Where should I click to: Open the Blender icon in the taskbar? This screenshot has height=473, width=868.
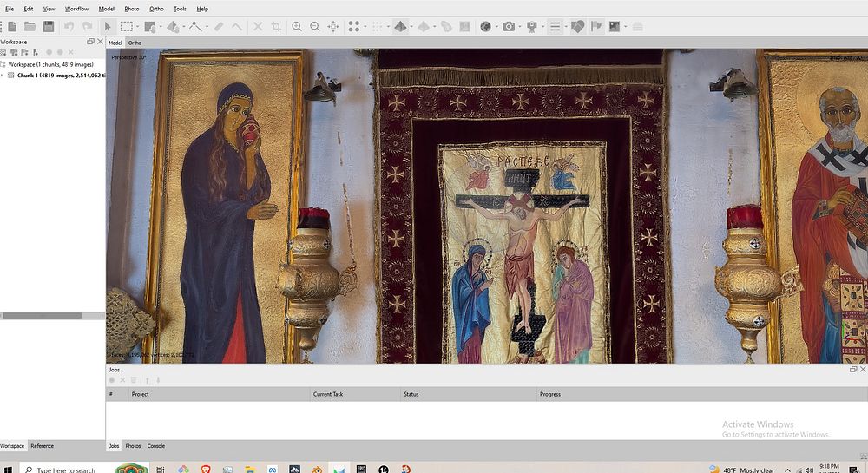(x=317, y=470)
